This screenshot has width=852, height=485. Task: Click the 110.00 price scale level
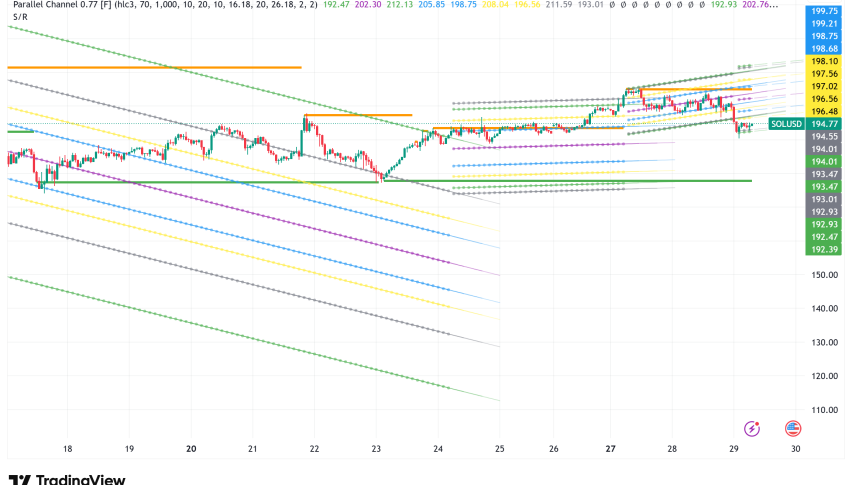click(825, 411)
